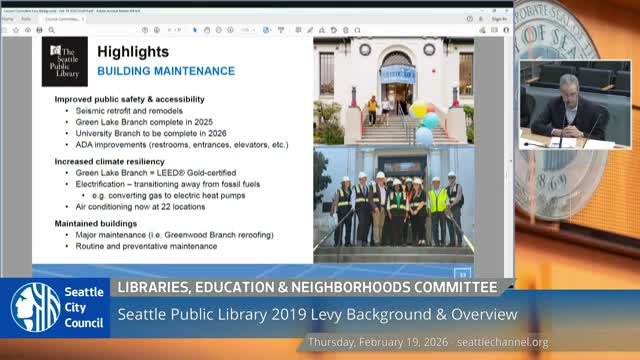
Task: Click 'Maintained buildings' subheading
Action: click(x=96, y=224)
